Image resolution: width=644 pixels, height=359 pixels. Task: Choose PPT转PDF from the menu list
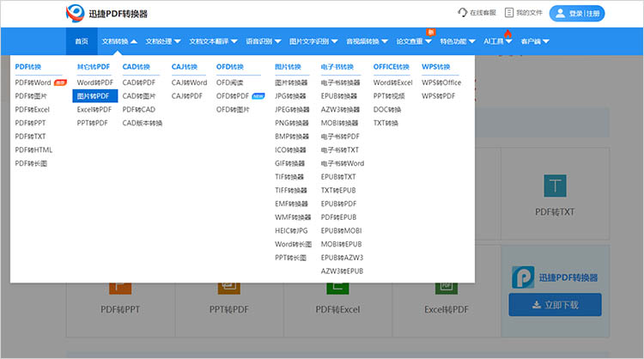(x=92, y=123)
